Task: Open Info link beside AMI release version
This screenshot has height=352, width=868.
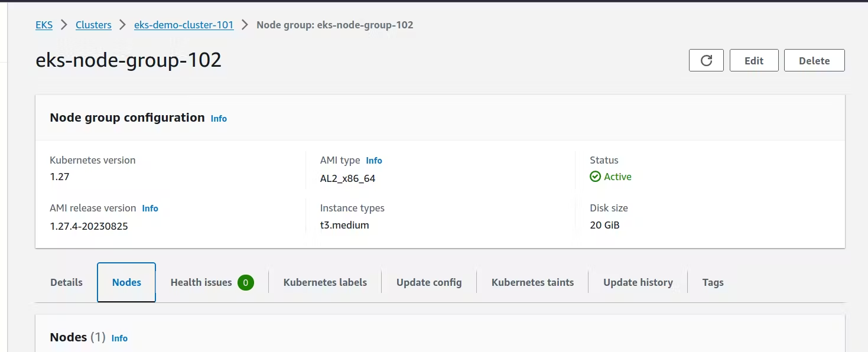Action: (x=150, y=208)
